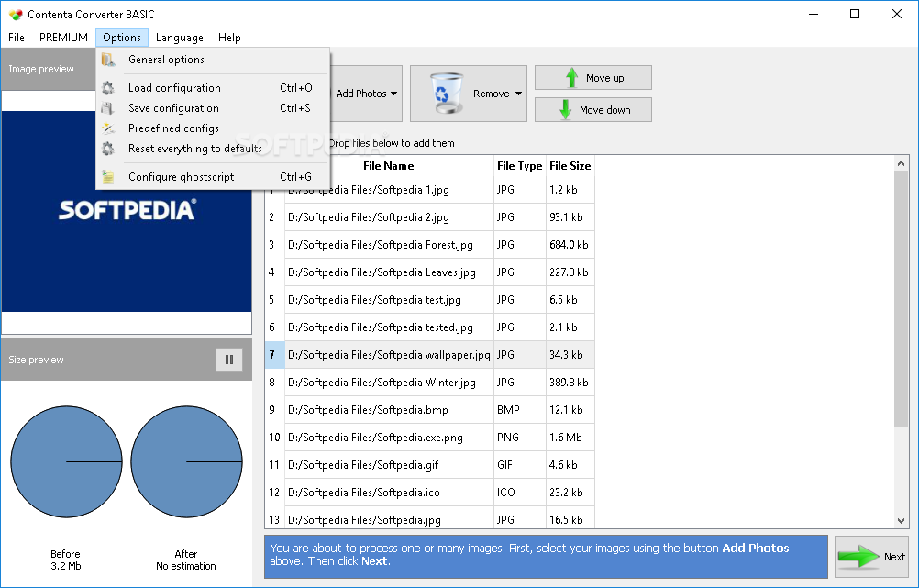Click the General options folder icon
The height and width of the screenshot is (588, 919).
point(108,60)
